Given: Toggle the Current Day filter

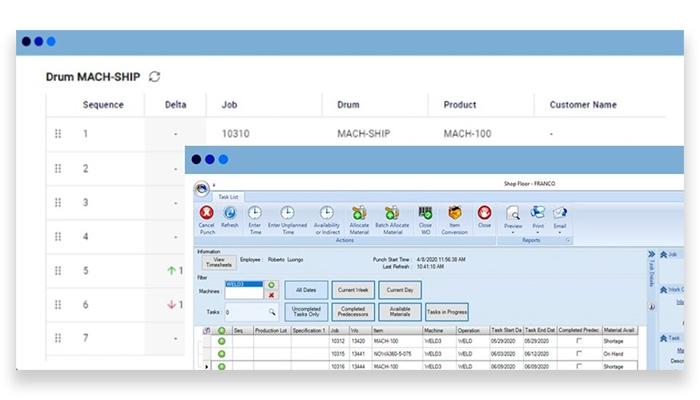Looking at the screenshot, I should tap(400, 290).
